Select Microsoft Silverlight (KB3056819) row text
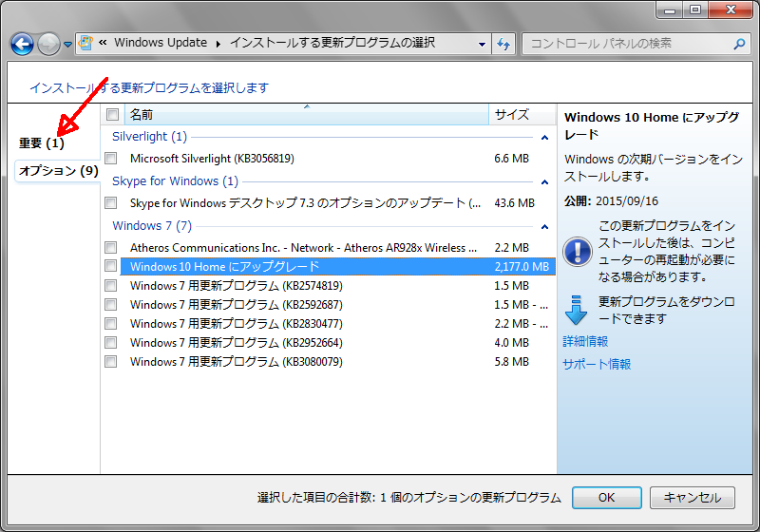 click(212, 159)
